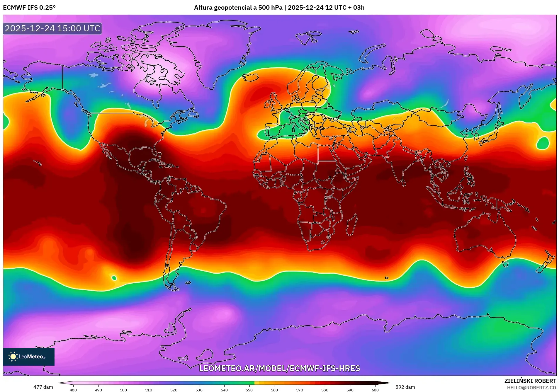Click the 477 dam minimum scale label
The width and height of the screenshot is (559, 392).
click(x=43, y=387)
